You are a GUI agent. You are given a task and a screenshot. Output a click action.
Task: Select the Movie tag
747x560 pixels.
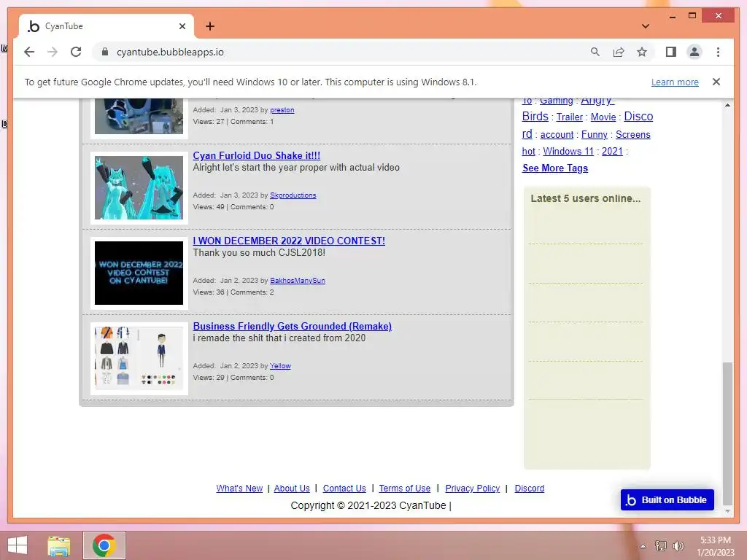click(603, 117)
